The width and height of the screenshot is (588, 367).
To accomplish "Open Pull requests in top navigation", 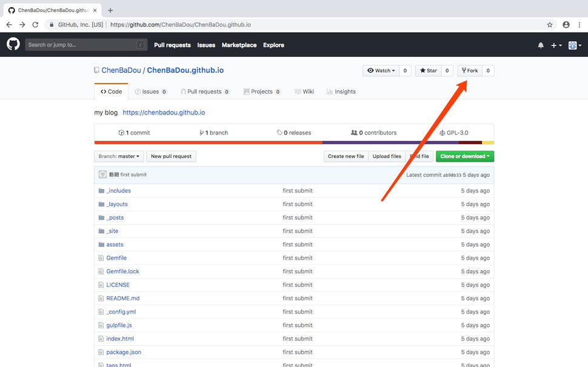I will pyautogui.click(x=173, y=45).
